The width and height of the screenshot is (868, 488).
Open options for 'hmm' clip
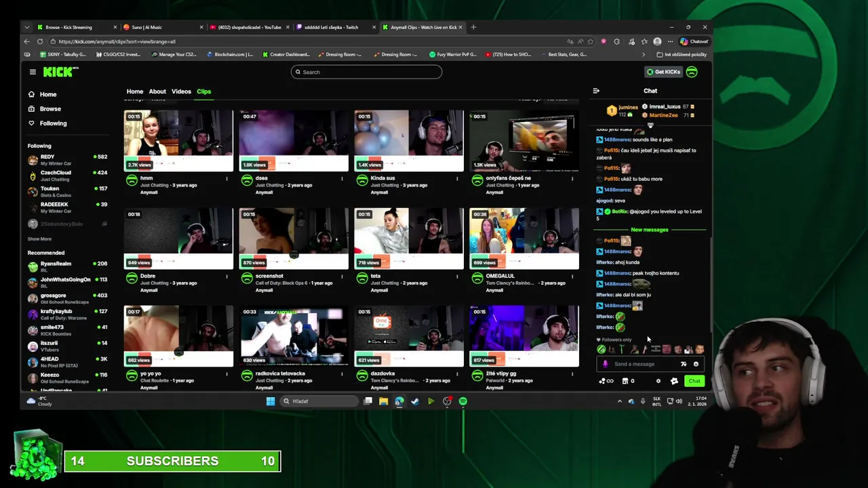227,179
